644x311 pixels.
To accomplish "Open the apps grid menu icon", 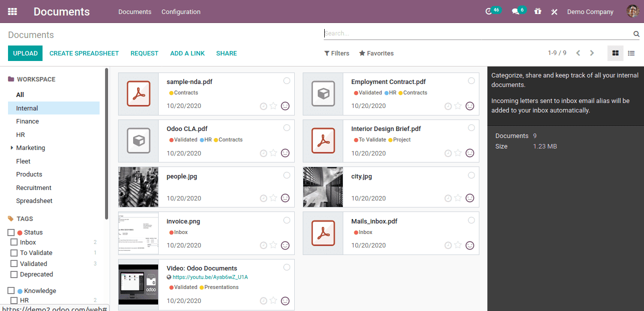I will click(x=13, y=11).
